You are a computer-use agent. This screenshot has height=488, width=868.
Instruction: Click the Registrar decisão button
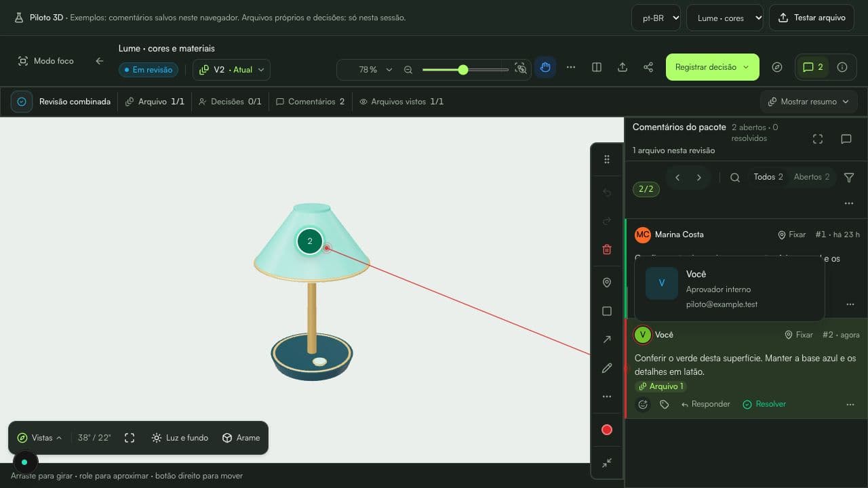(x=712, y=67)
